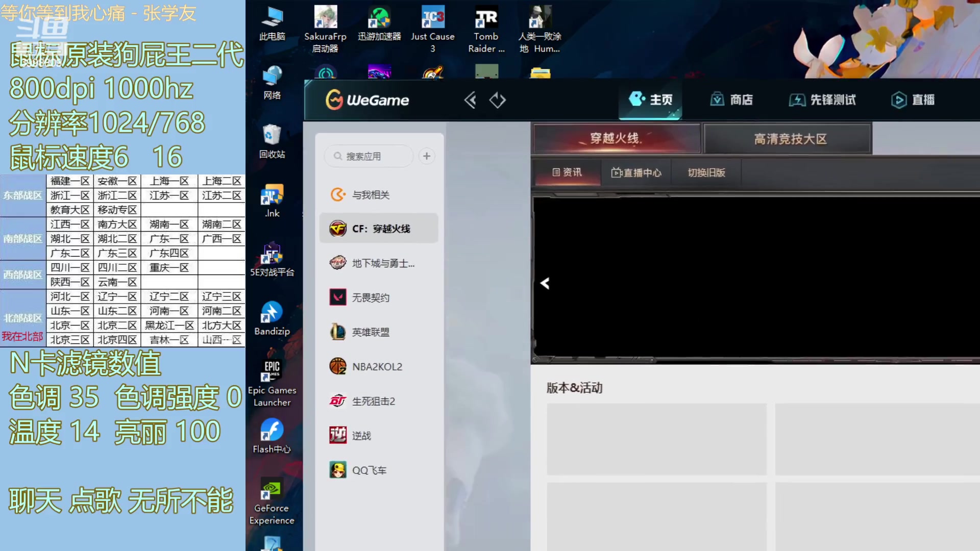Click the plus button to add an app

point(427,156)
